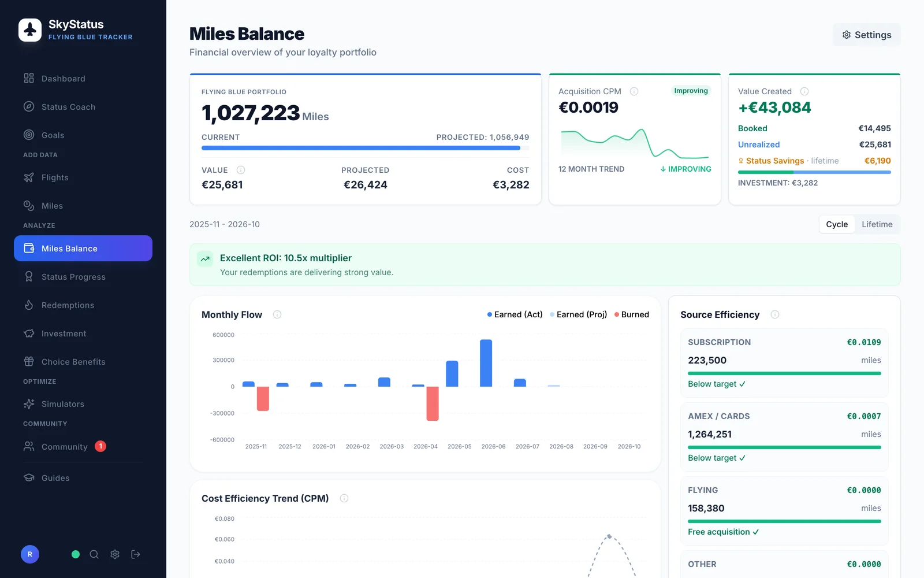Click the SkyStatus airplane logo
Image resolution: width=924 pixels, height=578 pixels.
(x=30, y=30)
